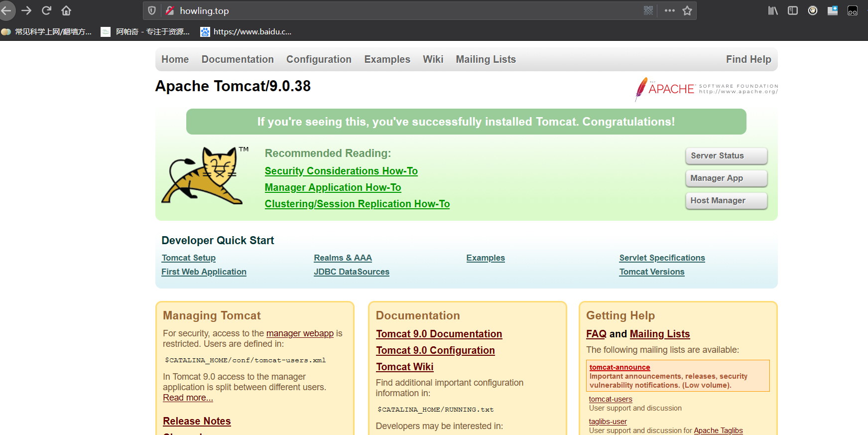Open Documentation in the navigation bar
This screenshot has width=868, height=435.
(238, 59)
